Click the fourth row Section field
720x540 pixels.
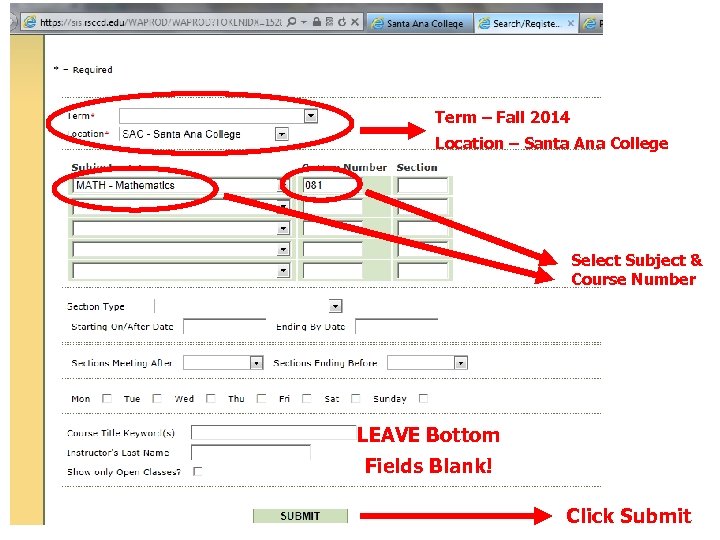[x=422, y=250]
